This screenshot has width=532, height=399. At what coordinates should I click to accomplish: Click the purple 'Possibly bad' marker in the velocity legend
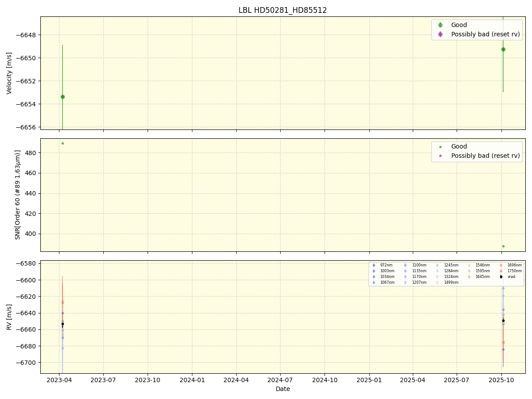point(440,34)
